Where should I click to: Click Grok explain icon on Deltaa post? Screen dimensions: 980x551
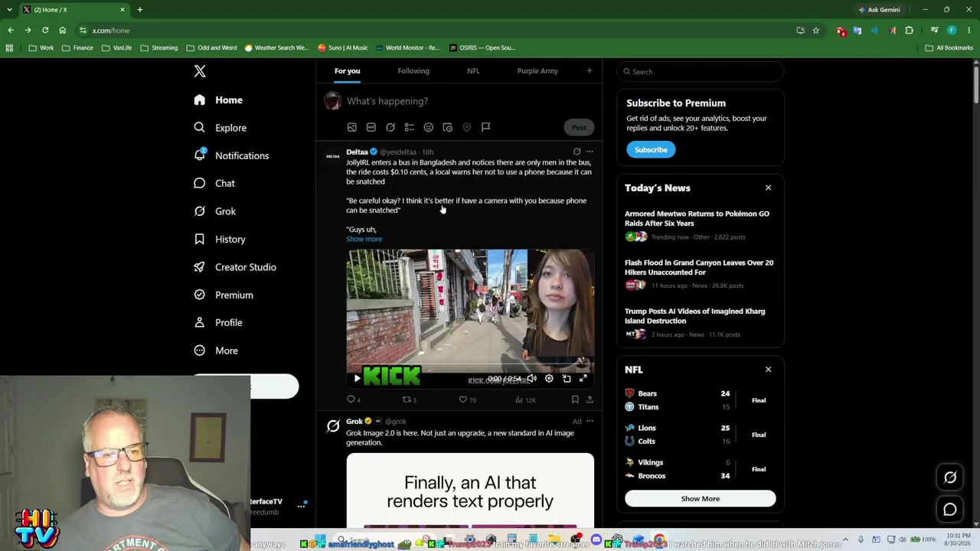[x=577, y=152]
